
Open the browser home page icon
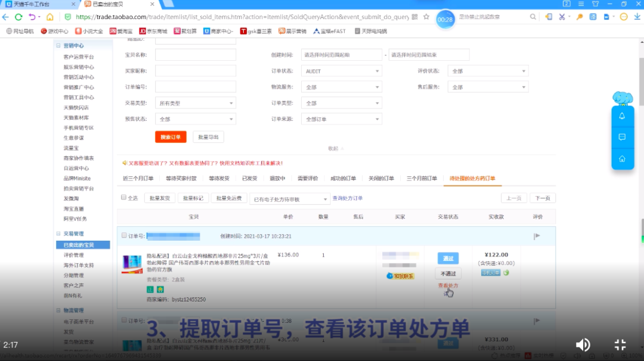pyautogui.click(x=49, y=17)
